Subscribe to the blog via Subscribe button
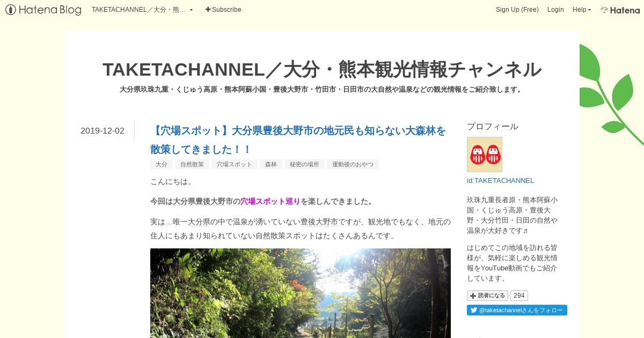The width and height of the screenshot is (644, 338). (x=223, y=10)
